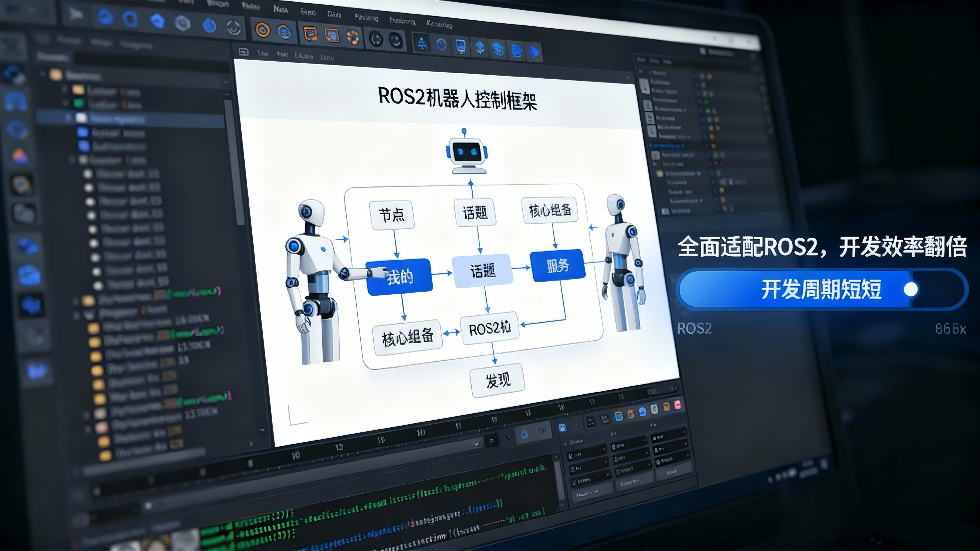Expand the top folder in file tree

tap(43, 74)
